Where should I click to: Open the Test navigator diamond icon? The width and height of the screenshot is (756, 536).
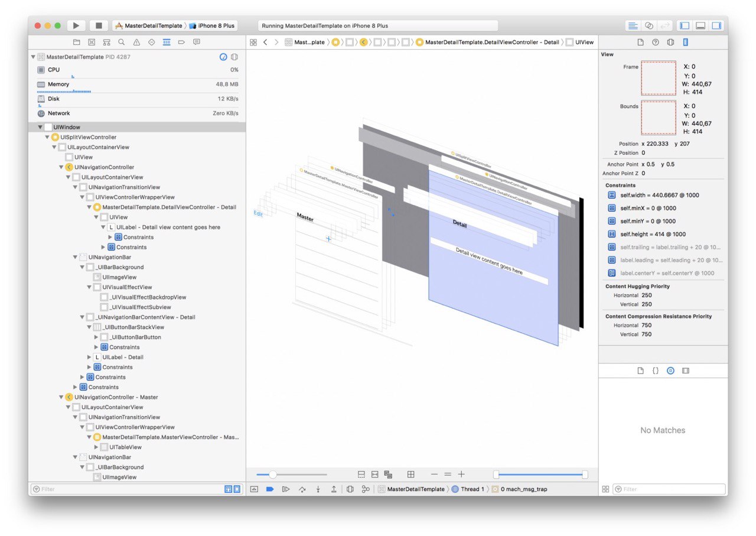[151, 43]
